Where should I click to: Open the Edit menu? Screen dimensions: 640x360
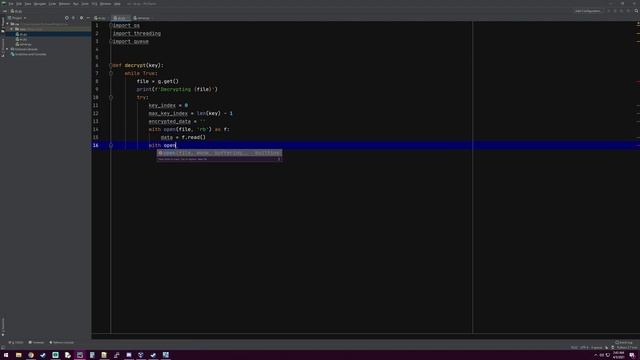click(x=19, y=4)
